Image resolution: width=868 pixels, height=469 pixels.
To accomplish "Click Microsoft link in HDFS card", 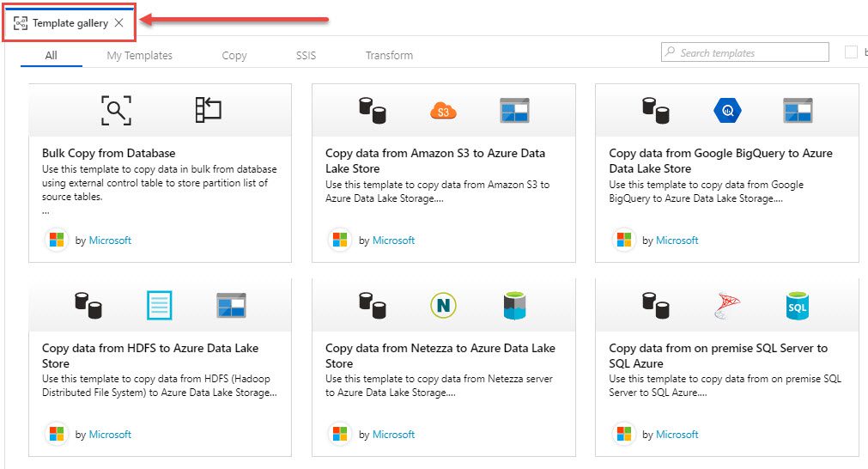I will 110,435.
